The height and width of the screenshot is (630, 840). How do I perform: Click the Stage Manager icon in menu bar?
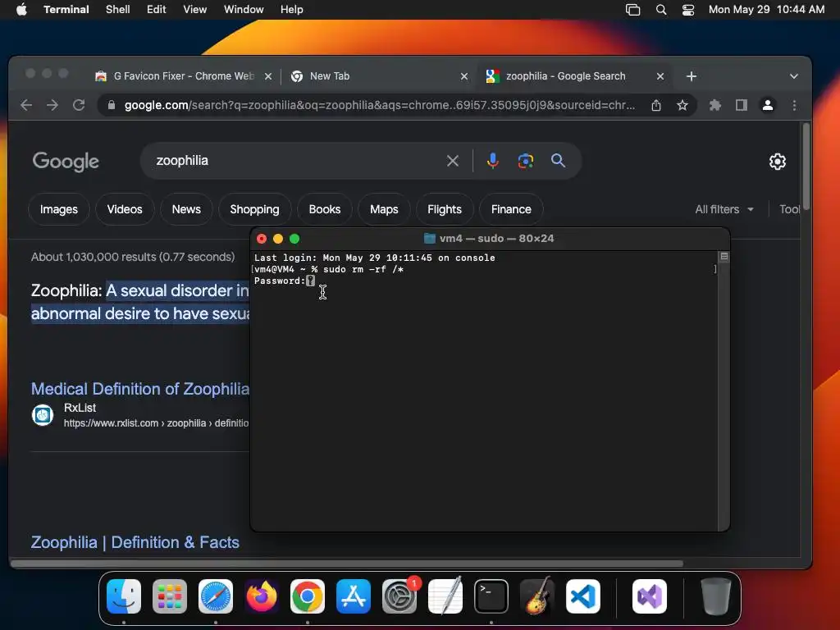tap(632, 10)
